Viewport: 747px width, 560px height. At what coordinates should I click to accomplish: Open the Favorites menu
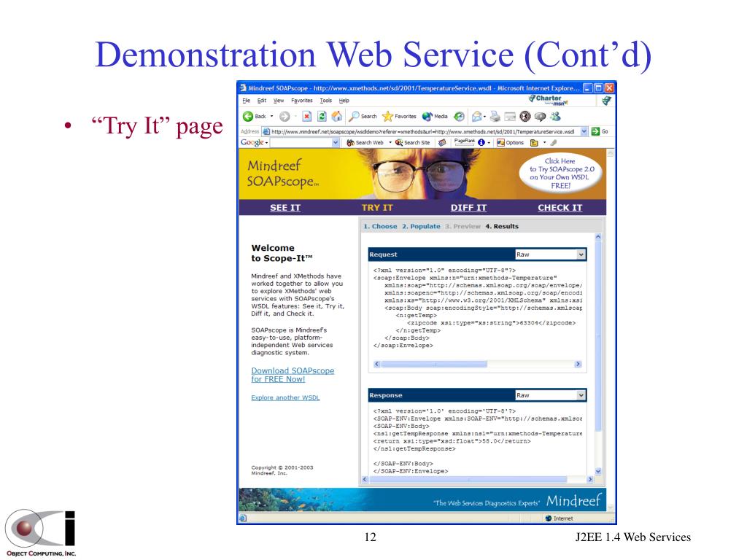[301, 101]
